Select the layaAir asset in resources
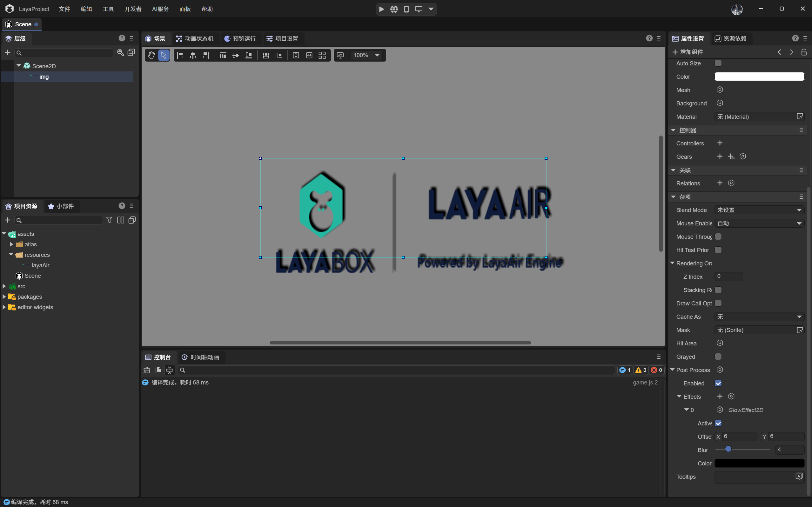 pyautogui.click(x=41, y=265)
